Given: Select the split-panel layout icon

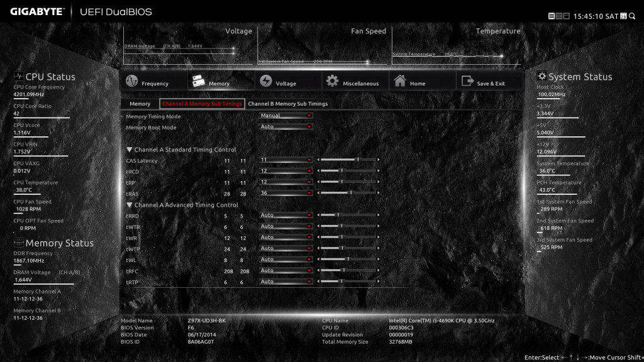Looking at the screenshot, I should pos(566,16).
